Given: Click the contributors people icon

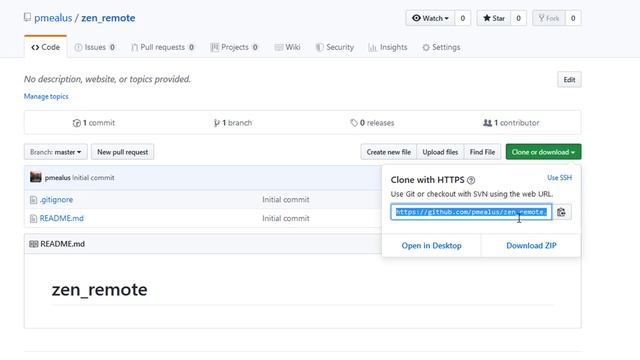Looking at the screenshot, I should click(487, 122).
